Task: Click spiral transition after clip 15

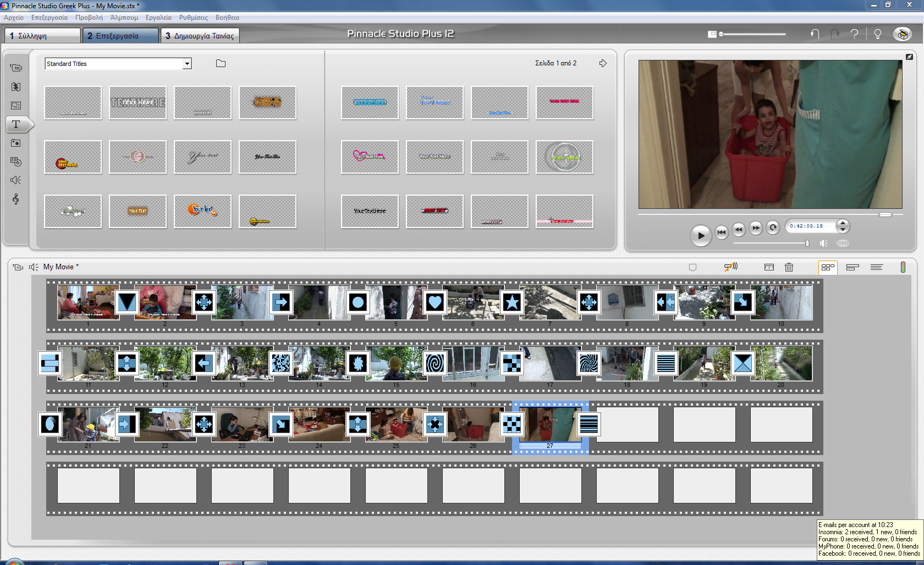Action: 435,363
